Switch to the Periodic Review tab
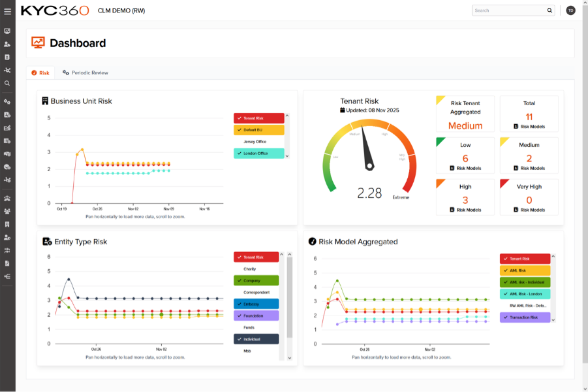 coord(85,73)
